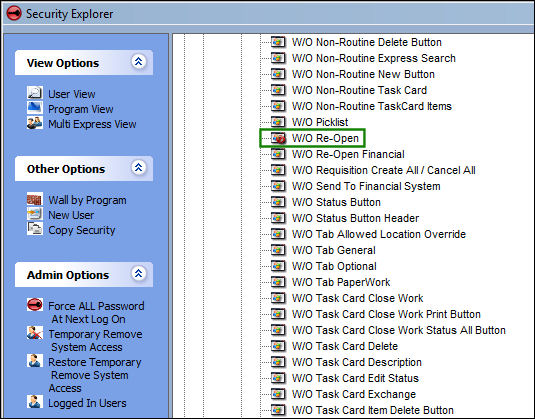Select W/O Task Card Exchange item
The height and width of the screenshot is (419, 535).
[x=354, y=394]
